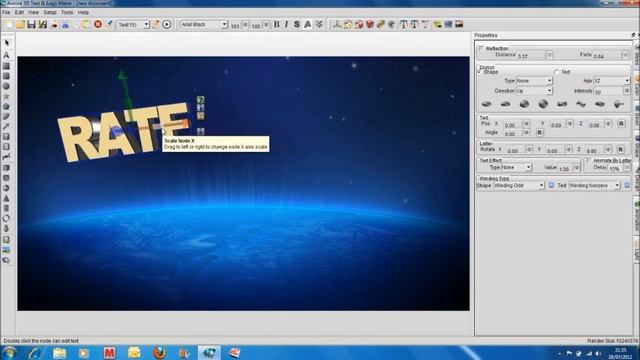Open the Setup menu
The image size is (640, 360).
(x=50, y=13)
